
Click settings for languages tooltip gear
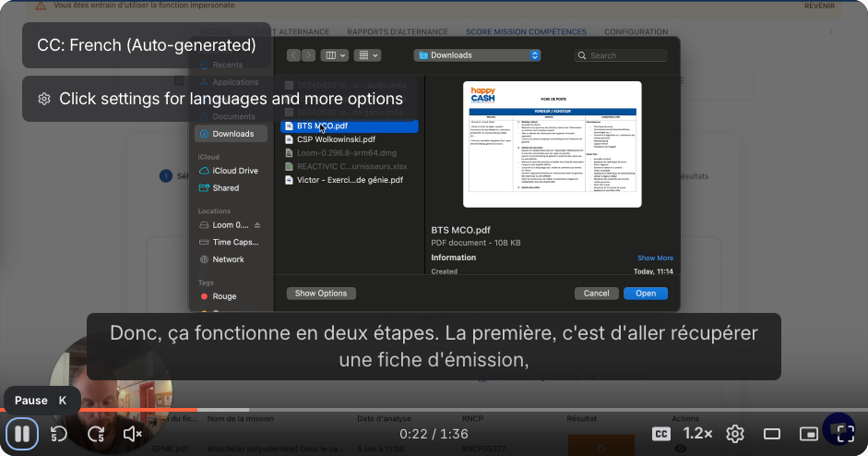click(44, 99)
